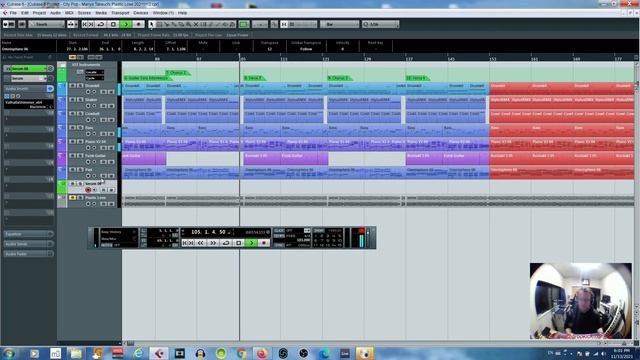Select the Mute X tool
Screen dimensions: 640x360
(196, 24)
